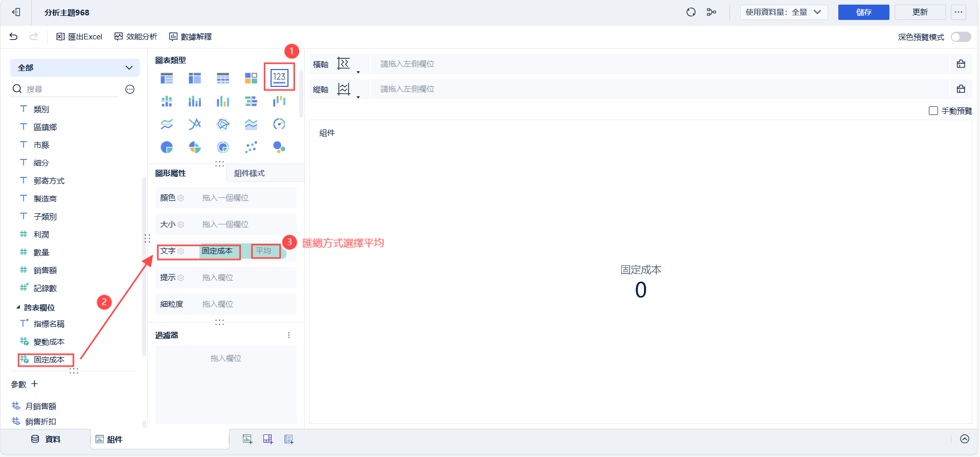Pick the partitioned column chart type

(x=167, y=101)
